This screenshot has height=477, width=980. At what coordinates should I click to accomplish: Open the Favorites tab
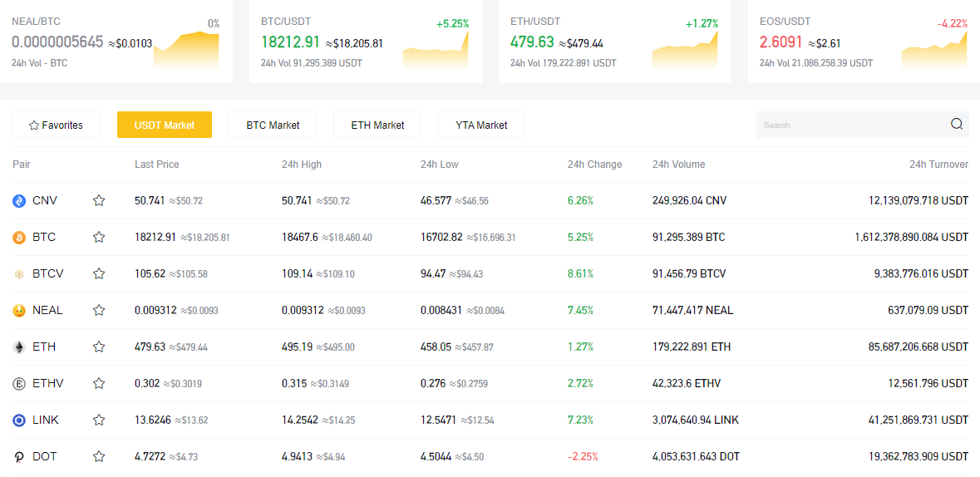point(57,125)
